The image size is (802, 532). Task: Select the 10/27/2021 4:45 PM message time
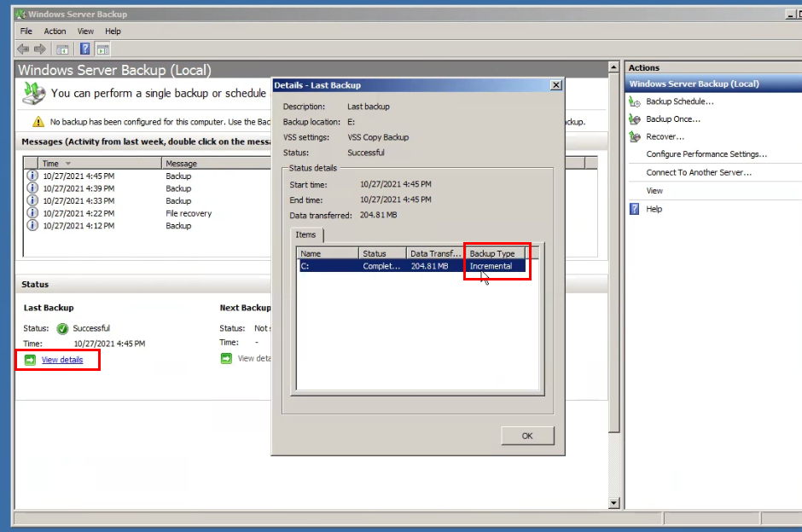(78, 176)
